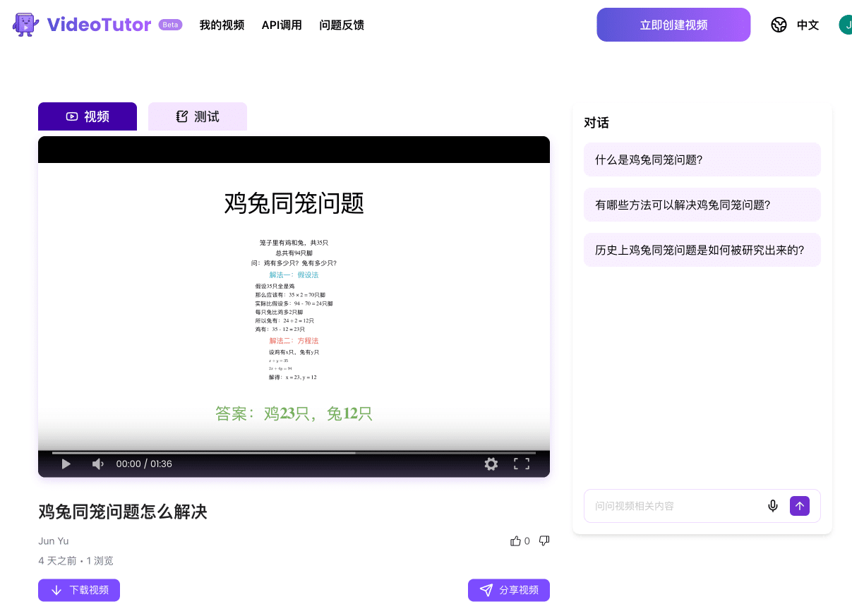The image size is (852, 616).
Task: Open 我的视频 from the navigation bar
Action: (222, 24)
